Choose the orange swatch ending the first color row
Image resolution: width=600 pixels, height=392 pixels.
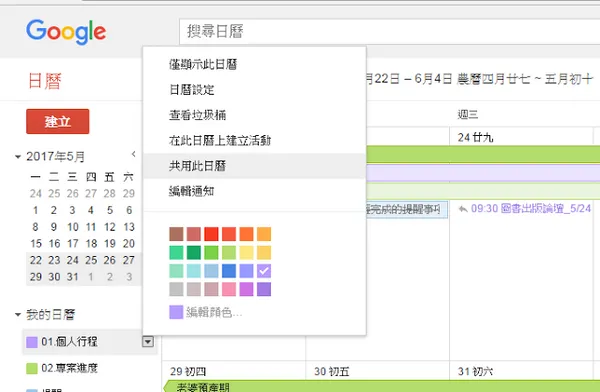[264, 234]
